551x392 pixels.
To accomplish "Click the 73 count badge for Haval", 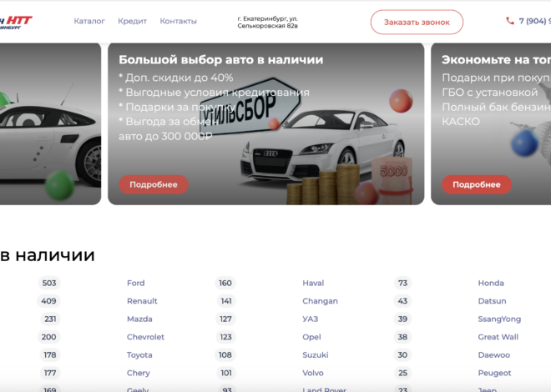I will pos(402,283).
